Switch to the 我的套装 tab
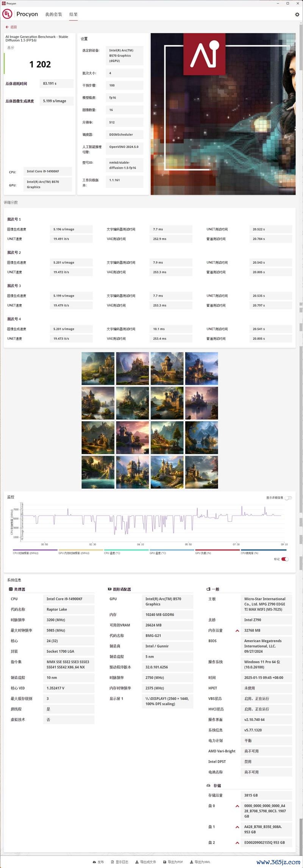This screenshot has height=868, width=303. [53, 14]
